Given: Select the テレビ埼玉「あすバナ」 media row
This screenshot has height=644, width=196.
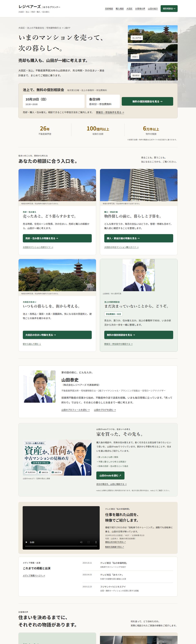Looking at the screenshot, I should pyautogui.click(x=128, y=577).
